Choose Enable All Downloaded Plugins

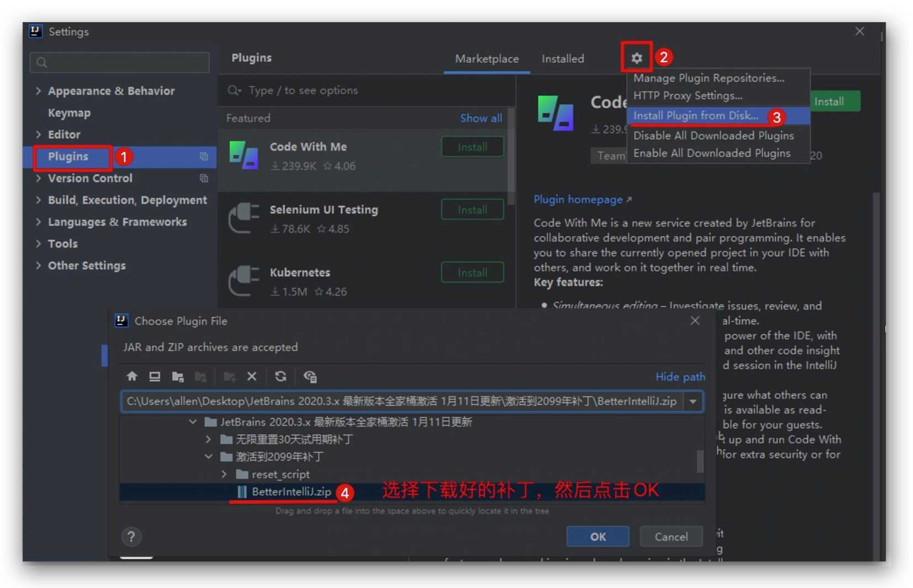point(718,153)
